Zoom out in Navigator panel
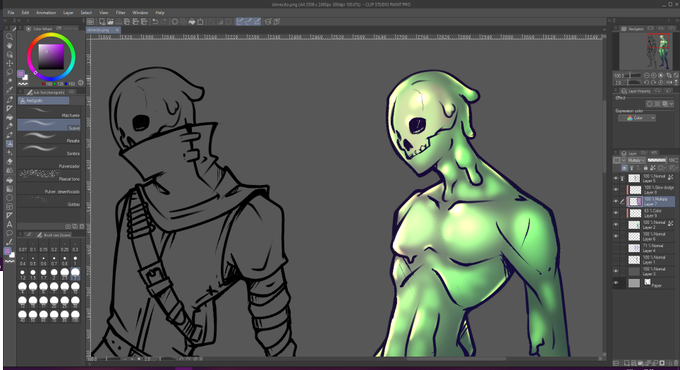The image size is (680, 370). tap(647, 75)
